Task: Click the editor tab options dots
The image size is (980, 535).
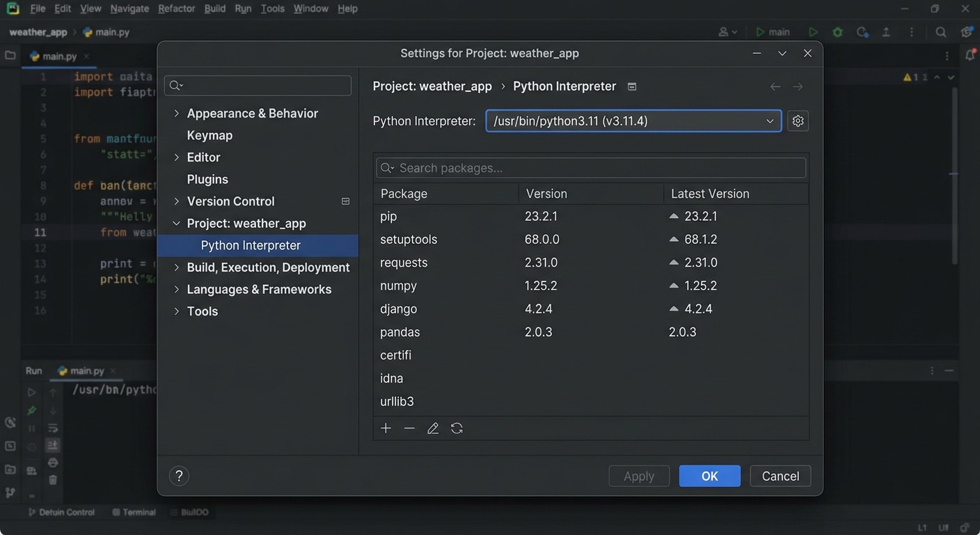Action: (947, 56)
